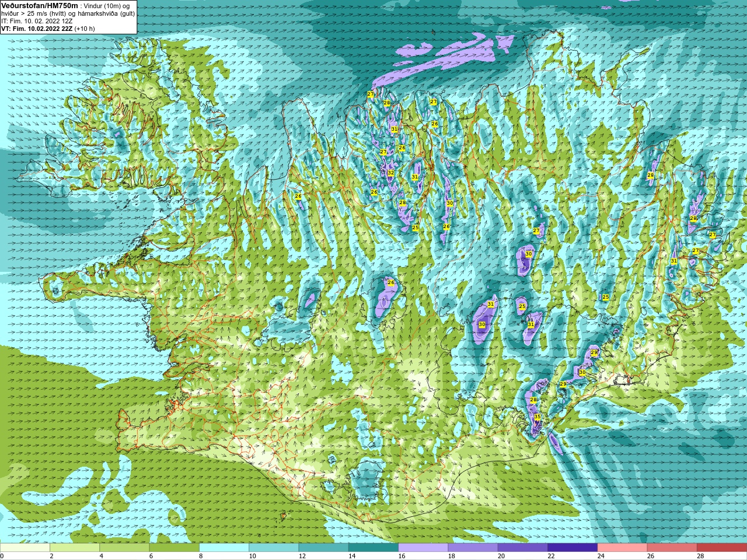Image resolution: width=747 pixels, height=560 pixels.
Task: Select the "VT: Fim. 10.02.2022 22Z" valid time
Action: [x=36, y=29]
